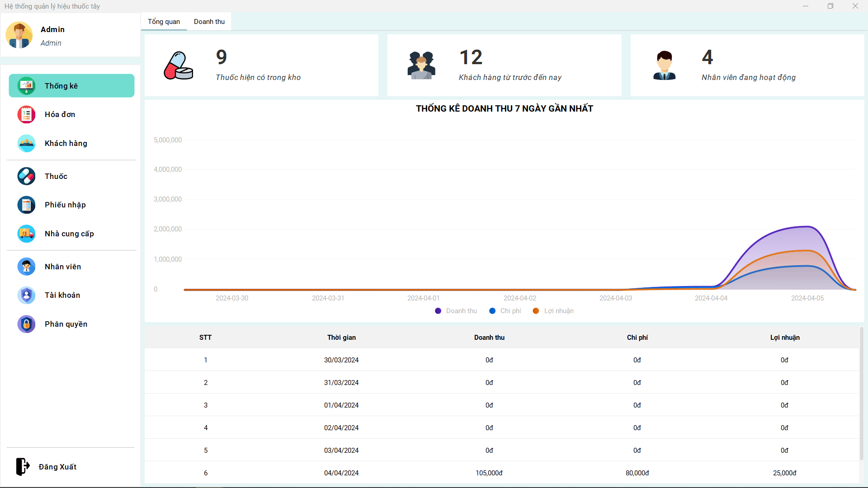Click the Hóa đơn invoice icon
868x488 pixels.
26,114
